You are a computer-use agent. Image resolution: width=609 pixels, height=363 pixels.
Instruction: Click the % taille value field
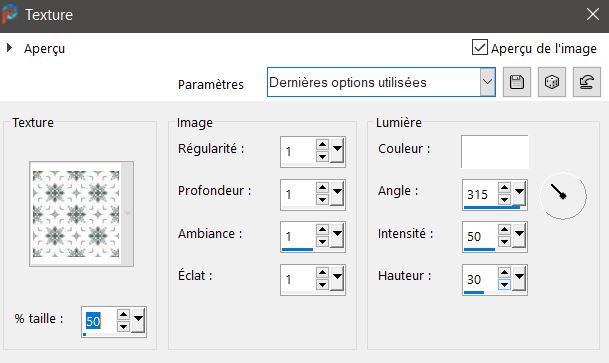tap(99, 321)
